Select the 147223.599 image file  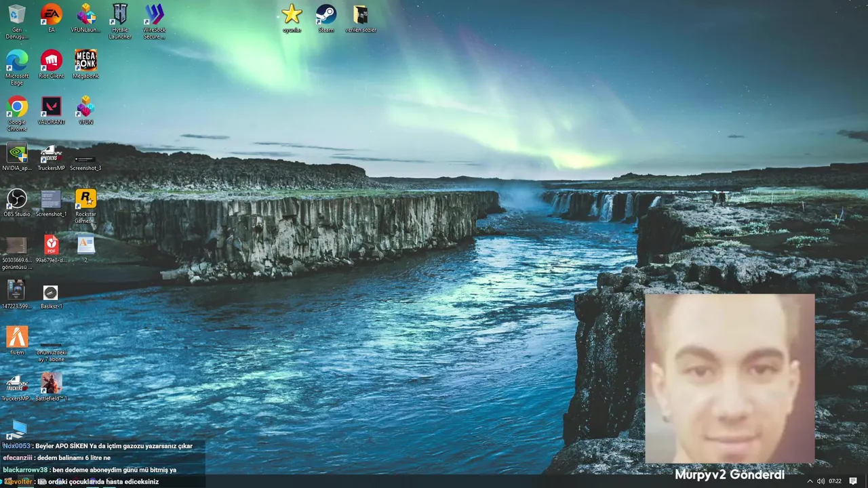coord(17,295)
